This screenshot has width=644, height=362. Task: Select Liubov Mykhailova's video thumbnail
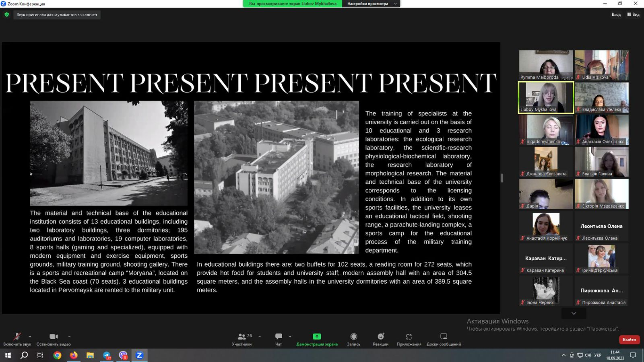[546, 97]
